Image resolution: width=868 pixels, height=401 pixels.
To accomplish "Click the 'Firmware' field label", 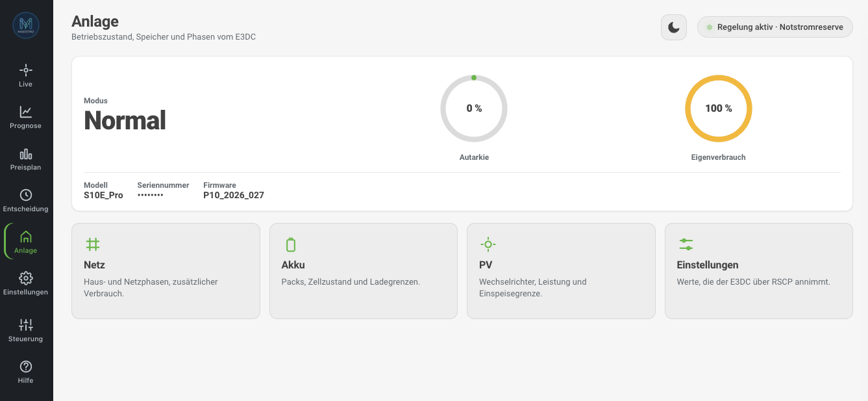I will [219, 185].
